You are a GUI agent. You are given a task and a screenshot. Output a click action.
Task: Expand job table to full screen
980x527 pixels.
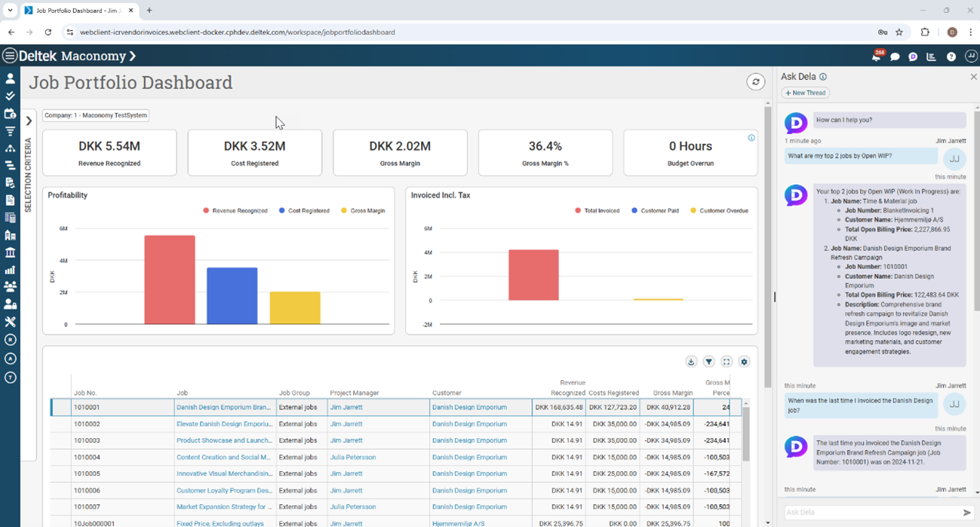coord(727,362)
